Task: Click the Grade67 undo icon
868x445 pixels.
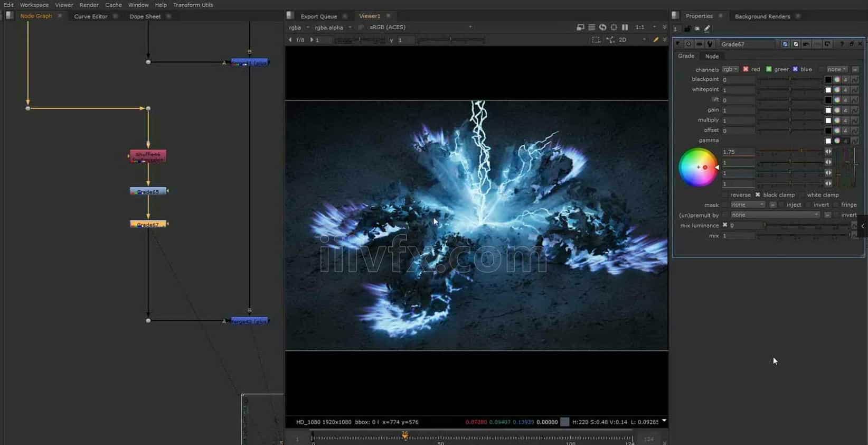Action: click(806, 44)
